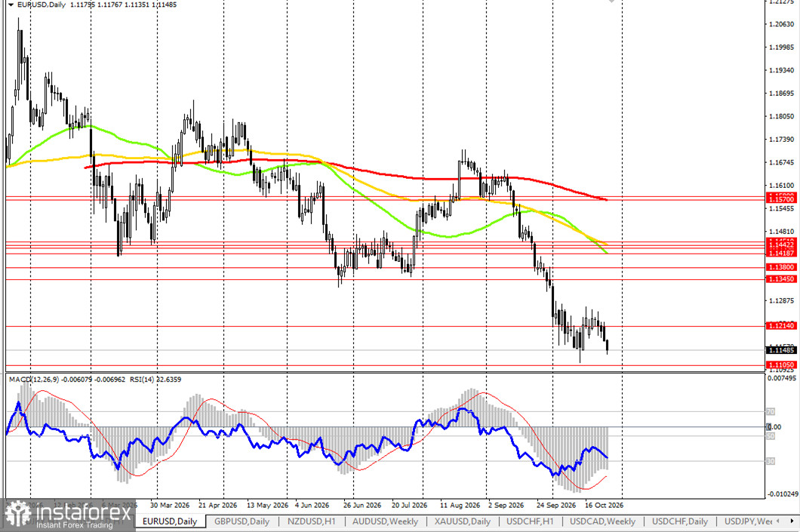Click the 20 Jul 2026 date label
The width and height of the screenshot is (800, 532).
[409, 505]
